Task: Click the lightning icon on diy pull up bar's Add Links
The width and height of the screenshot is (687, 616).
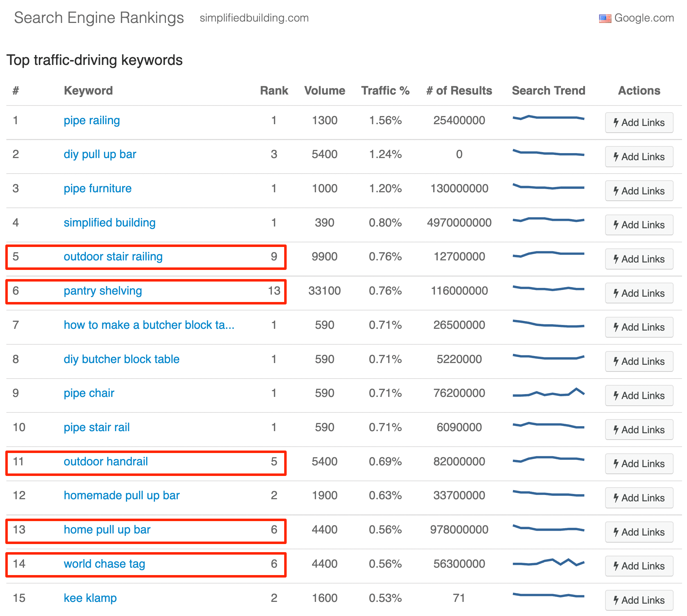Action: [x=616, y=157]
